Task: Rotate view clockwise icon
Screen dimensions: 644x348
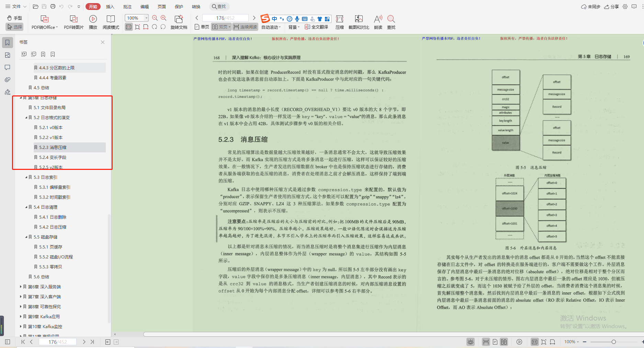Action: (x=155, y=27)
